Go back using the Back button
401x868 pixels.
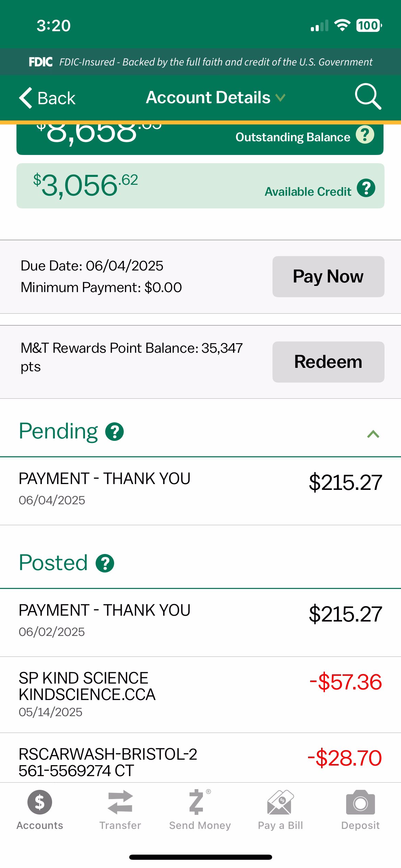point(47,98)
